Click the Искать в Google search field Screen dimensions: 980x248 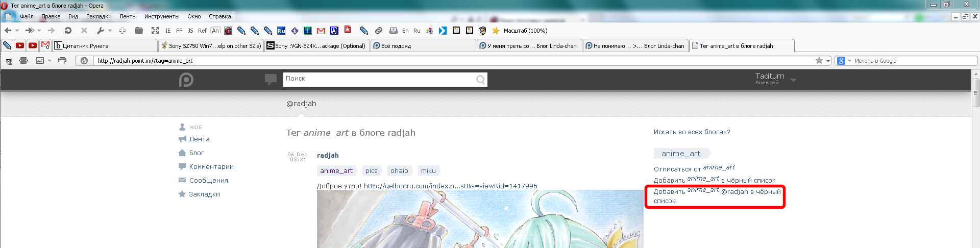click(915, 61)
